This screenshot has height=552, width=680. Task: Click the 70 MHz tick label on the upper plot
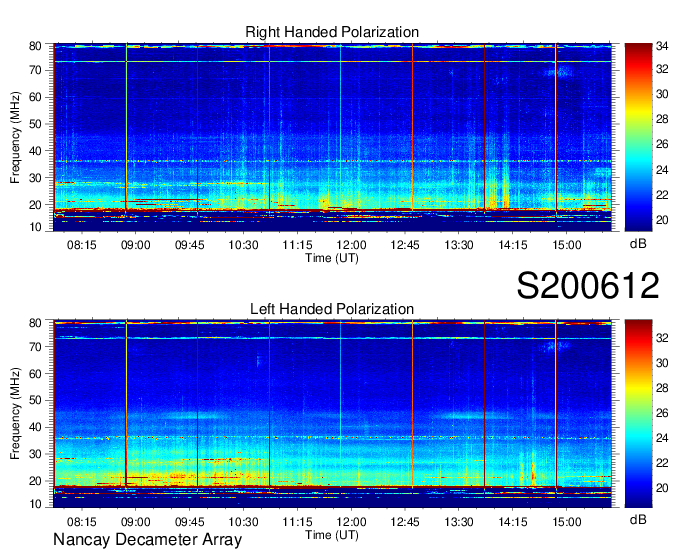[x=35, y=70]
